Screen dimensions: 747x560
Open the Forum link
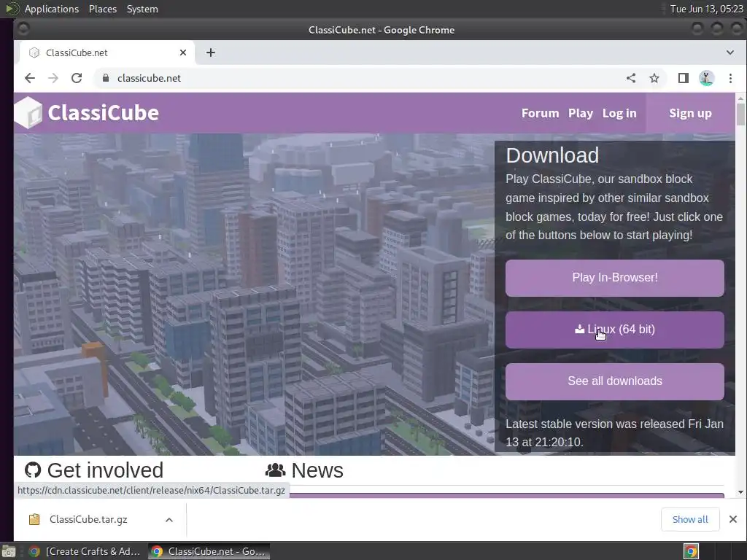(x=540, y=113)
